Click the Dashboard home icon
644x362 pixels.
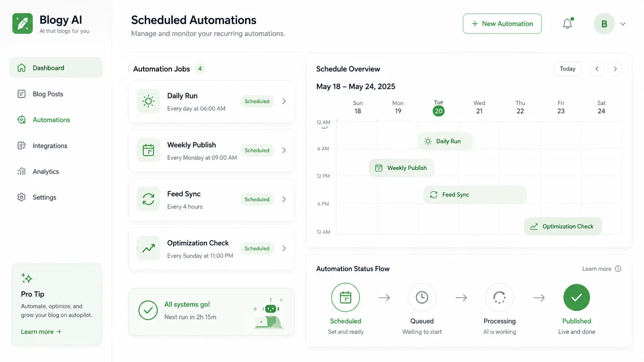[22, 68]
